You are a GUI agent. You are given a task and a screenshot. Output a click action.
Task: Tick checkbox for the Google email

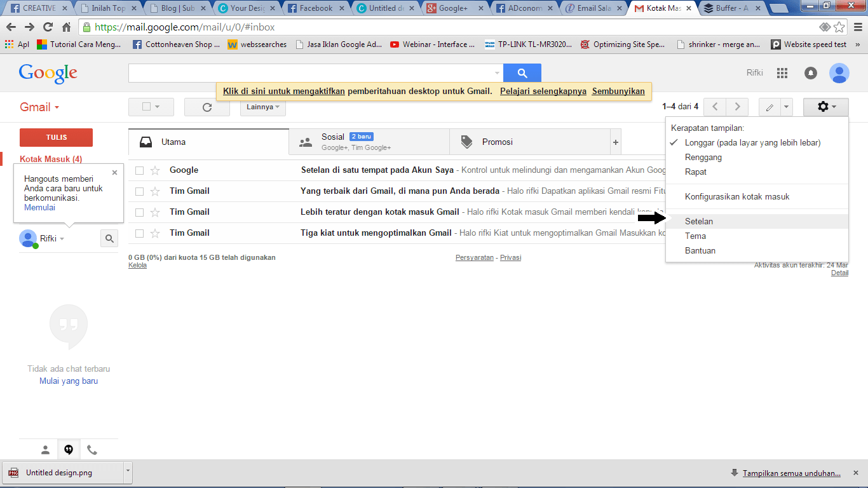pos(139,170)
